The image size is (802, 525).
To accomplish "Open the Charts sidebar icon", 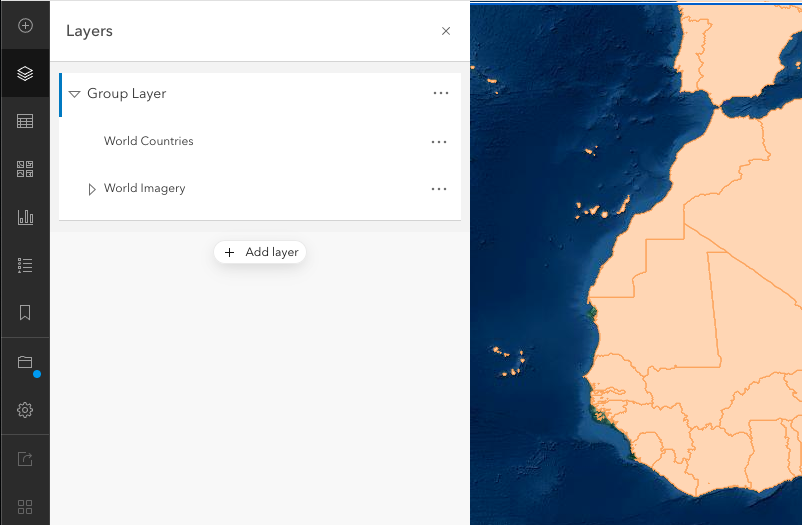I will [25, 217].
